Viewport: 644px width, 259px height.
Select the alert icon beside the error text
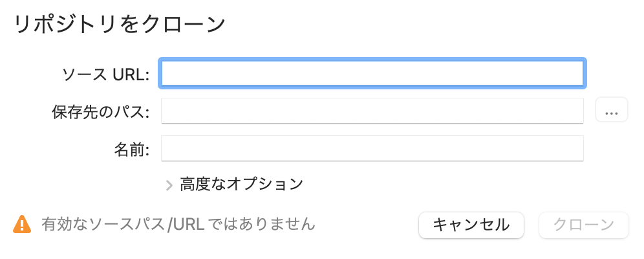point(22,225)
